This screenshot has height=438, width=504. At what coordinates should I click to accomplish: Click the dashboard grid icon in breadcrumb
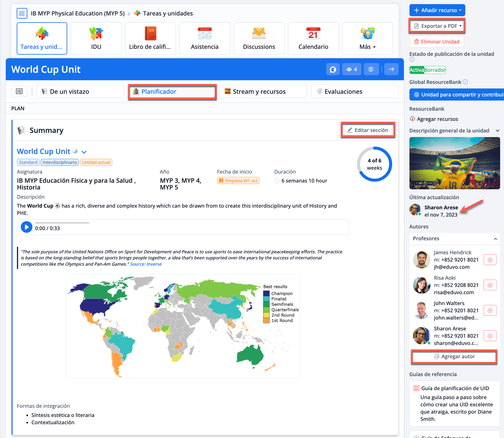pyautogui.click(x=22, y=13)
